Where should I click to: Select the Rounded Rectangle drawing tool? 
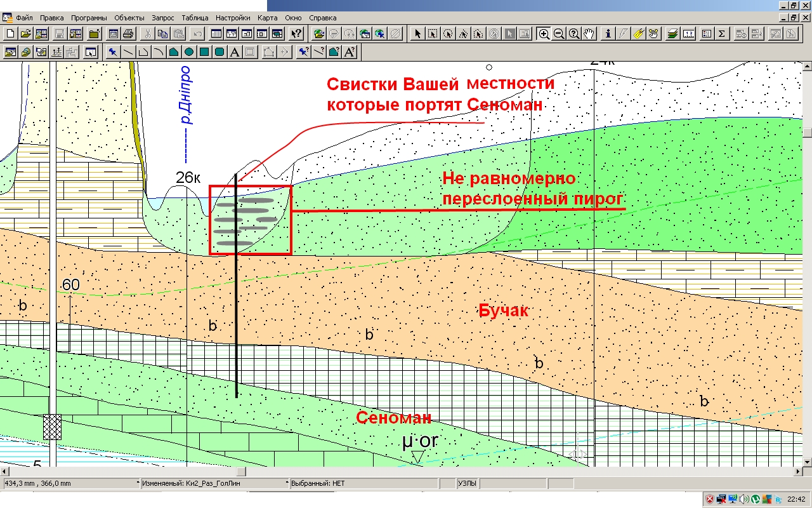point(219,52)
